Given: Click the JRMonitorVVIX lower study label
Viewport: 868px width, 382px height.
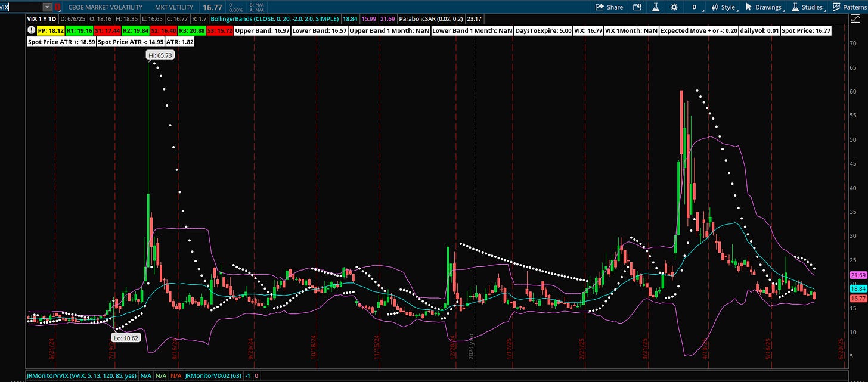Looking at the screenshot, I should 81,376.
